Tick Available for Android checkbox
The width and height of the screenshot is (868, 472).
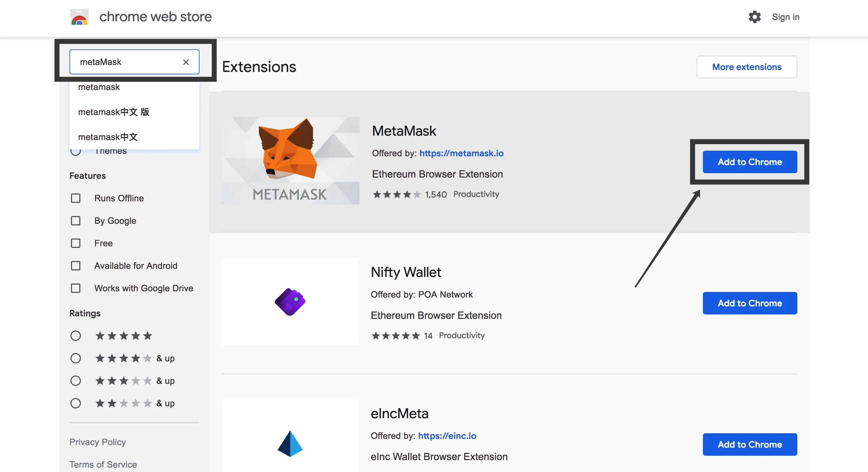tap(75, 266)
